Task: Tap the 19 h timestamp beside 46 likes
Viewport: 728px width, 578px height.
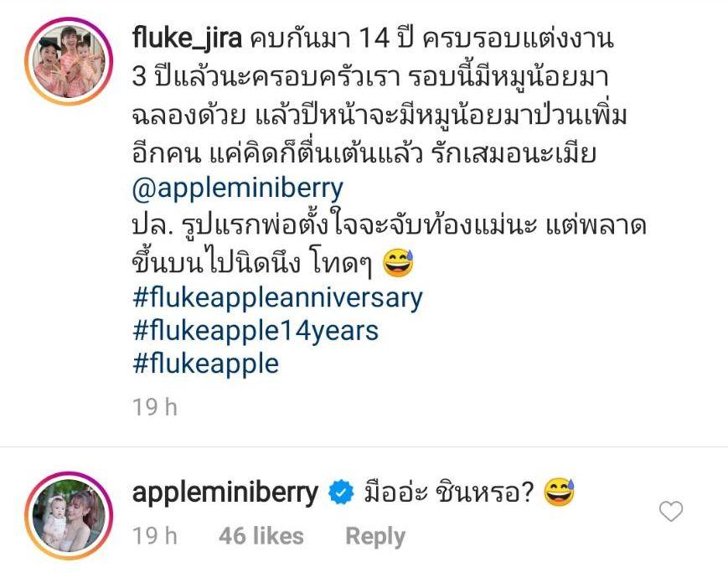Action: tap(155, 536)
